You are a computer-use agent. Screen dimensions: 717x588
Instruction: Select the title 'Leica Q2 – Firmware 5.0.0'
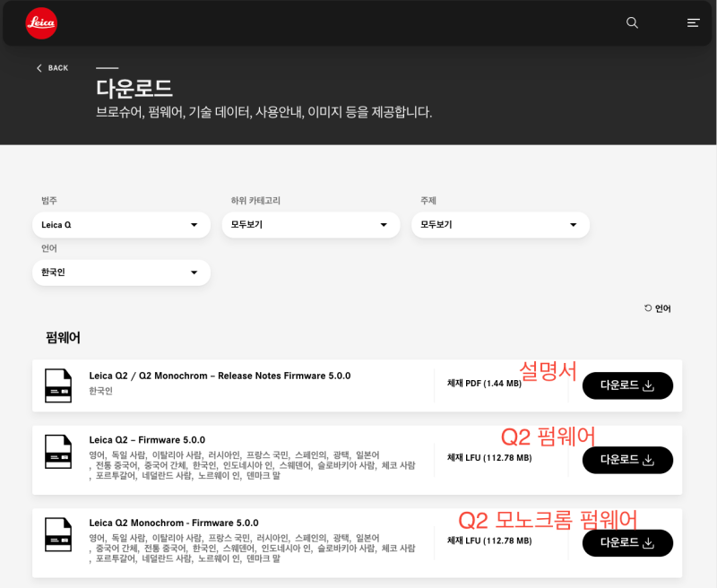pos(147,440)
